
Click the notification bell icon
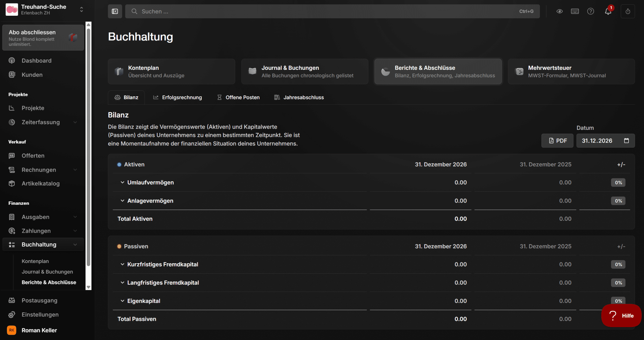pos(608,12)
